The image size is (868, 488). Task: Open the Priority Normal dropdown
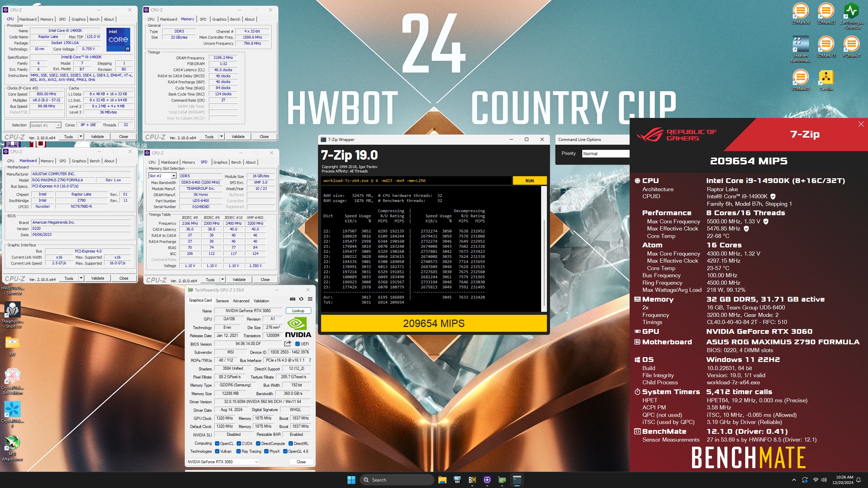pos(606,154)
